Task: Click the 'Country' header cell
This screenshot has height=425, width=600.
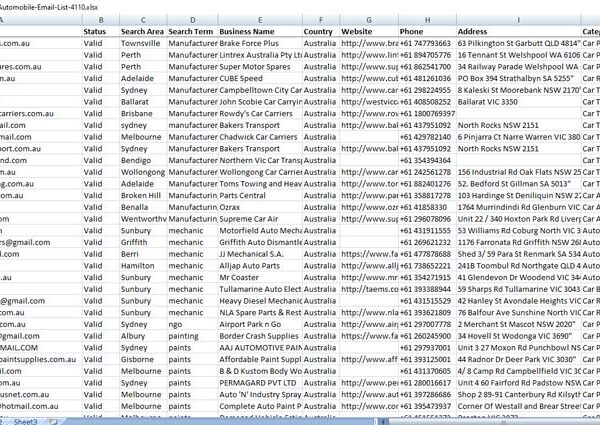Action: [321, 32]
